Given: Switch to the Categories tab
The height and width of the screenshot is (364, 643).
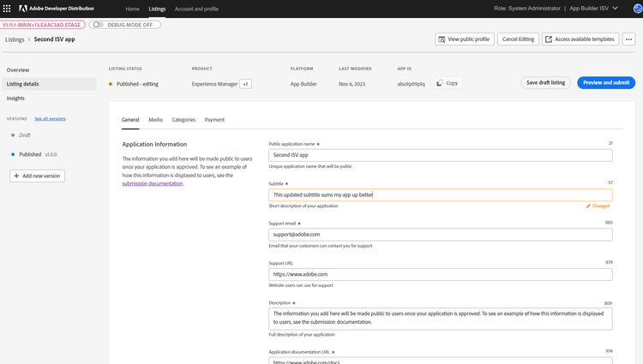Looking at the screenshot, I should 183,120.
